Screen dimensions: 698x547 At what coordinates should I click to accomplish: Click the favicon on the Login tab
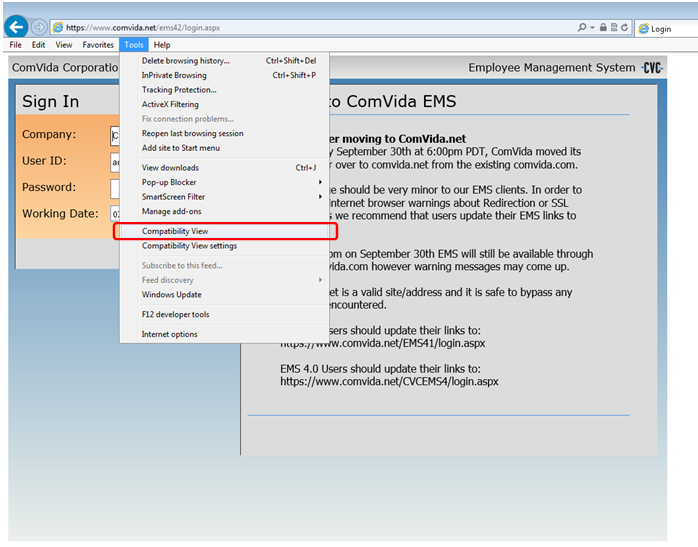pos(643,28)
